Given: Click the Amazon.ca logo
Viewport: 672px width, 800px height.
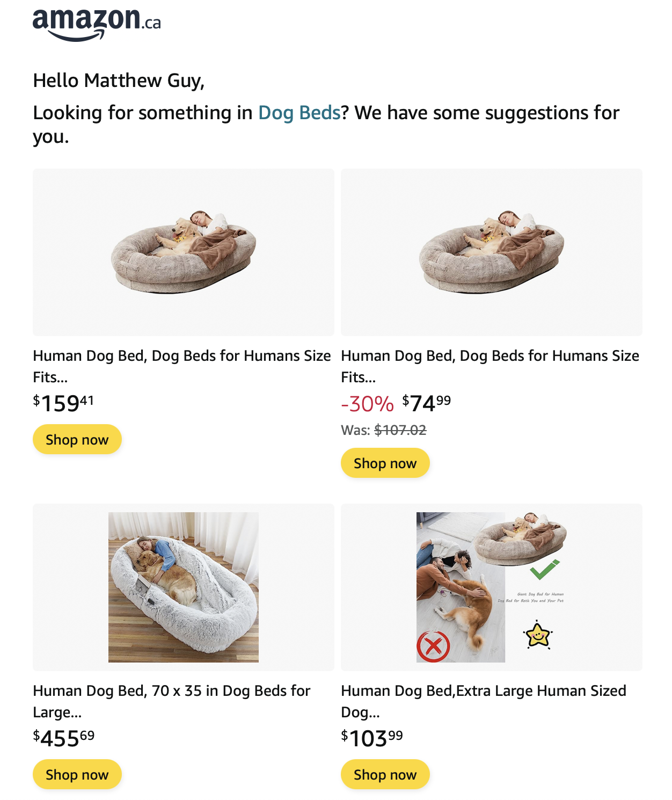Looking at the screenshot, I should click(x=97, y=24).
